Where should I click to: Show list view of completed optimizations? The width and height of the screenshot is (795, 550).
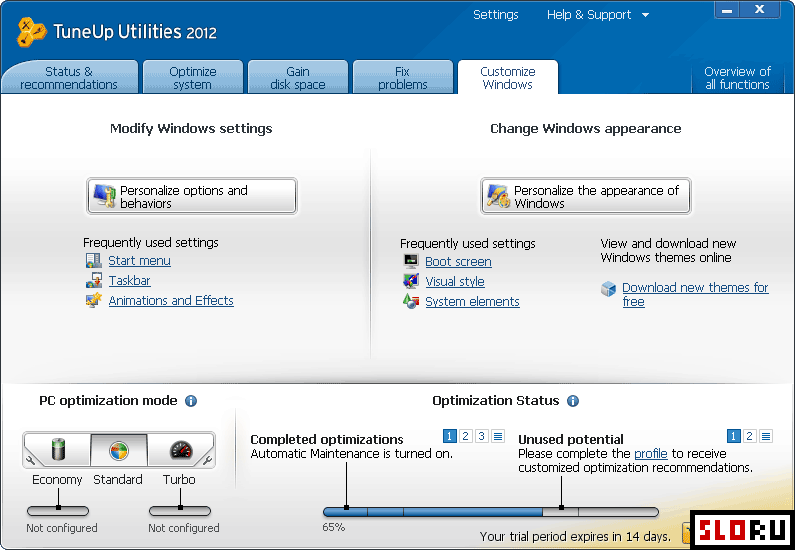pos(498,436)
